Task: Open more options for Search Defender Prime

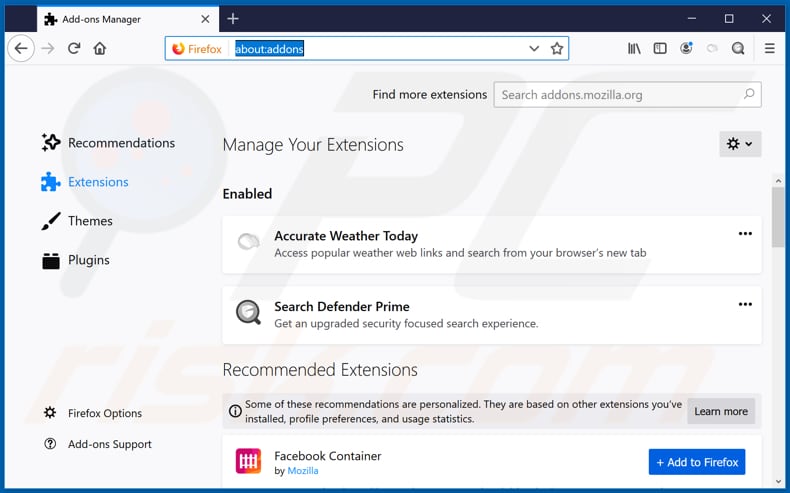Action: [745, 304]
